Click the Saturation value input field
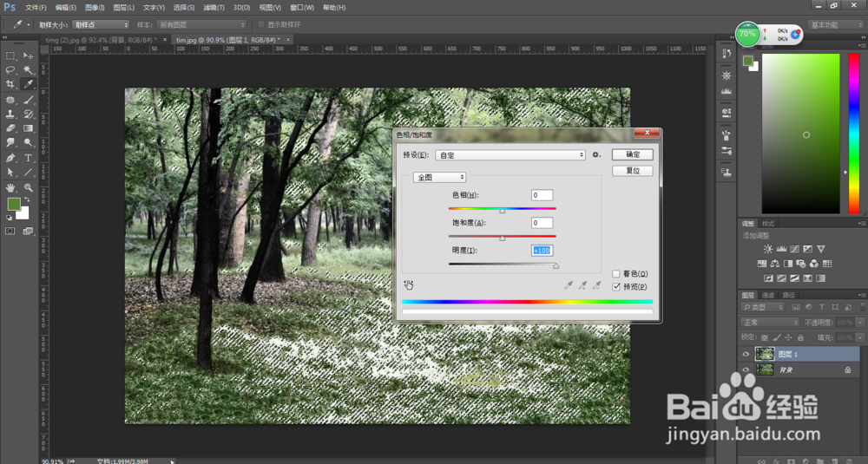Screen dimensions: 868x464 point(542,223)
